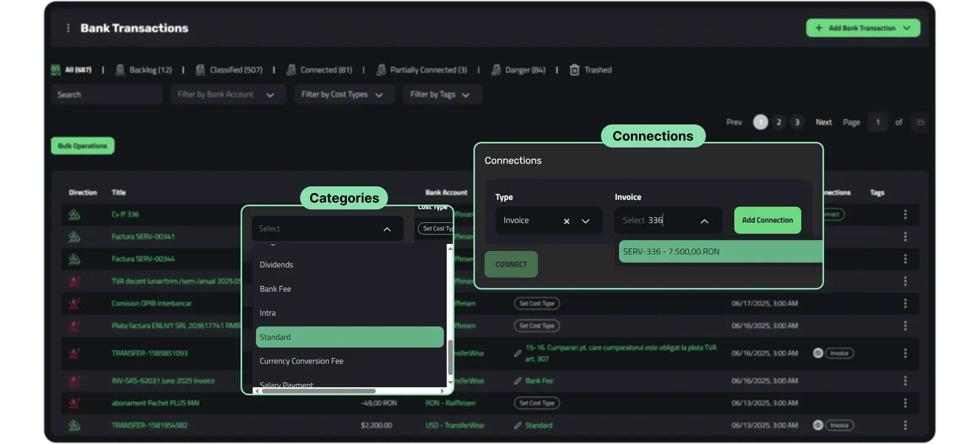Open row actions menu for TRANSFER-1585851093

pyautogui.click(x=905, y=353)
